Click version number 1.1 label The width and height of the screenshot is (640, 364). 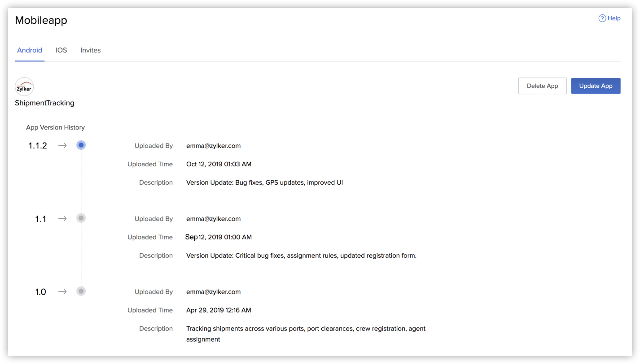(41, 219)
